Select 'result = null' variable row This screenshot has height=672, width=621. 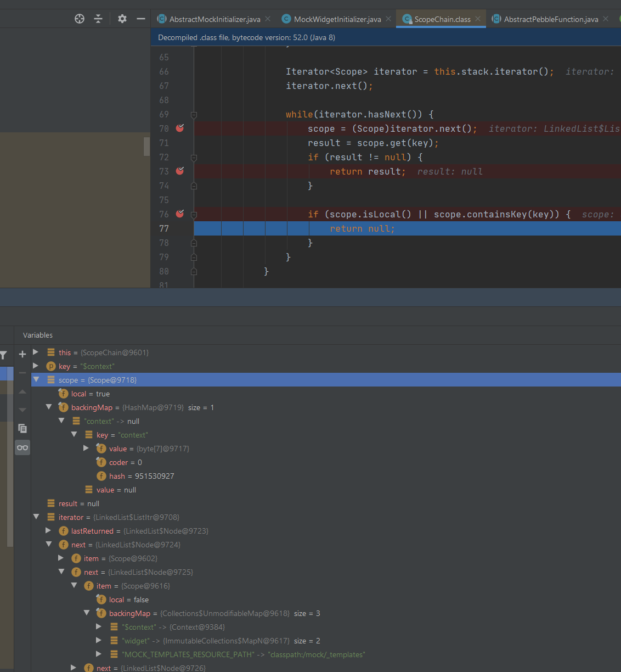(x=326, y=503)
